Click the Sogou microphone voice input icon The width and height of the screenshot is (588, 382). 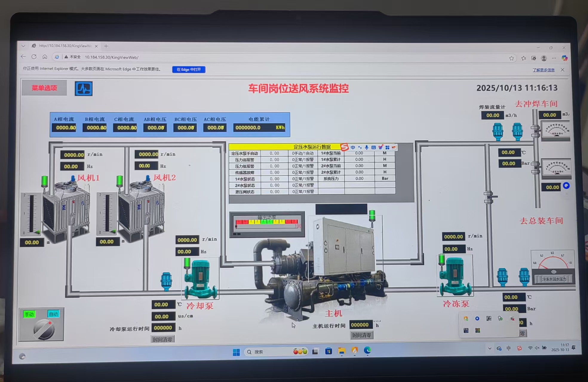pyautogui.click(x=366, y=147)
